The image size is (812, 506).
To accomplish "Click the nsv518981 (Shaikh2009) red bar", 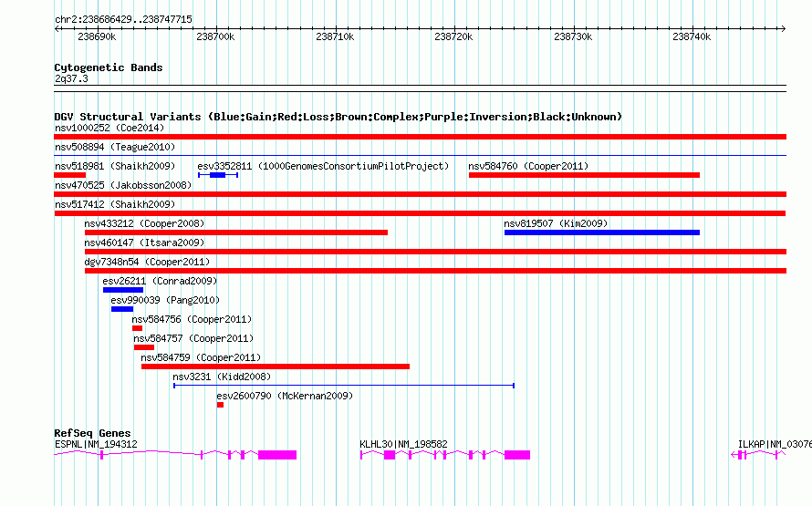I will pos(70,175).
